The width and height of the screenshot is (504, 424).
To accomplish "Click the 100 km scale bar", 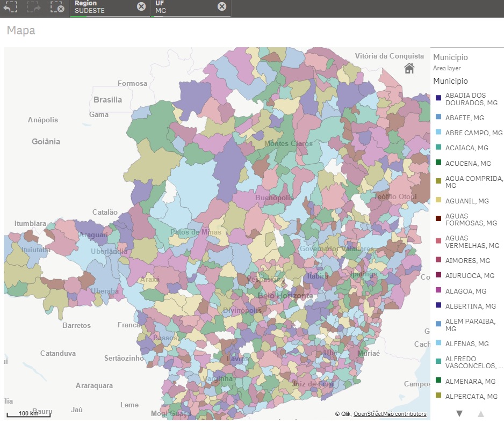I will (28, 414).
